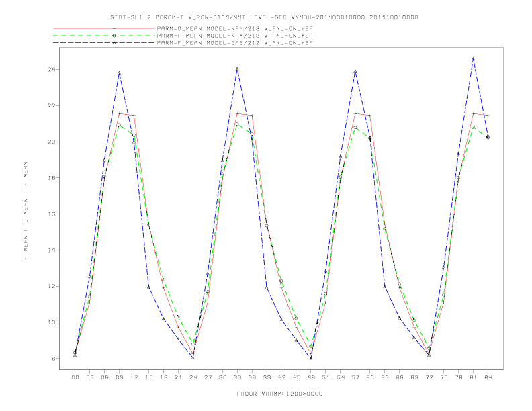Click the y-axis tick value 16

(x=52, y=214)
